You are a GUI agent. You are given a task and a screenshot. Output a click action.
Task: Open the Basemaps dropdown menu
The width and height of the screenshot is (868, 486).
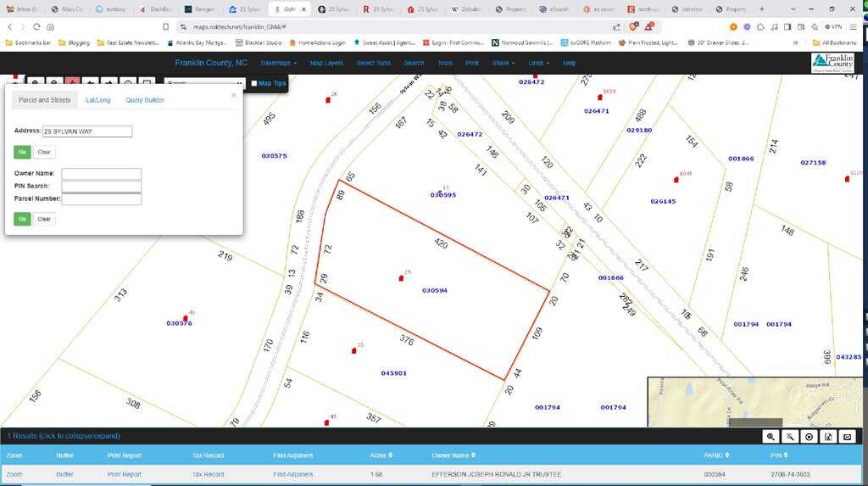[279, 63]
